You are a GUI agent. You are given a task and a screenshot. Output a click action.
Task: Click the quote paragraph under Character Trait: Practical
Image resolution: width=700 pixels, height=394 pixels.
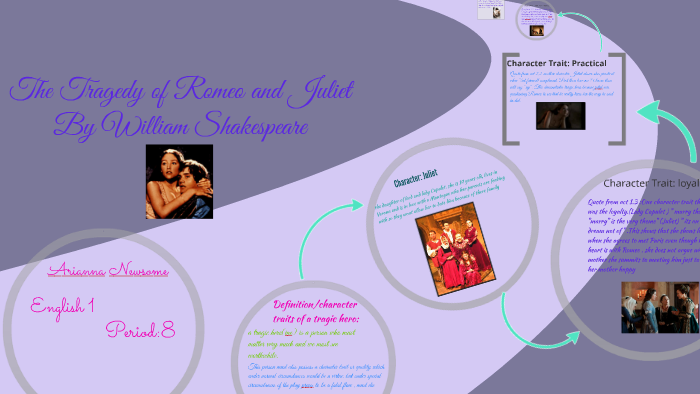coord(562,87)
